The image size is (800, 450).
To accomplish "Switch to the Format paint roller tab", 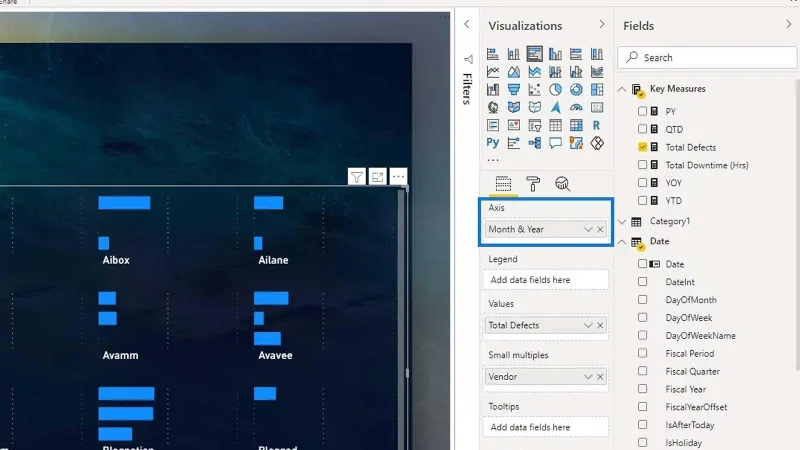I will point(533,184).
